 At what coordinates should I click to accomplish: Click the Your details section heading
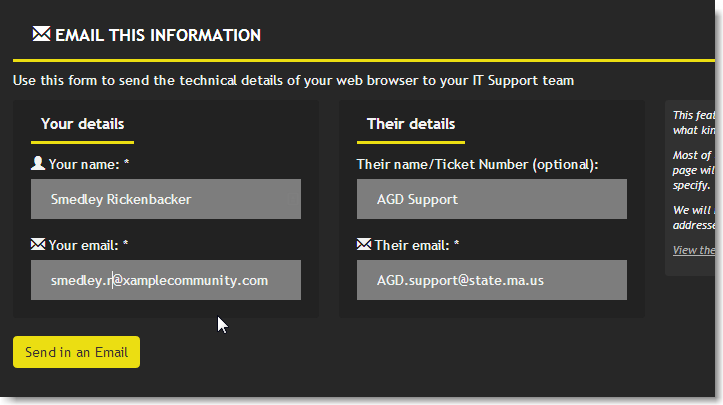click(83, 124)
